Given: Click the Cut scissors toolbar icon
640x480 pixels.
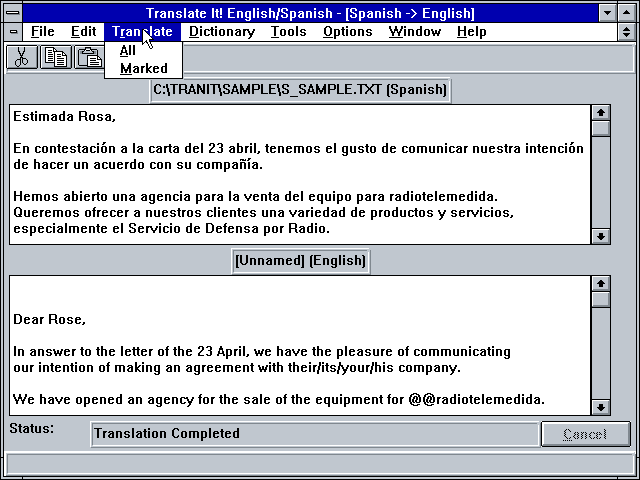Looking at the screenshot, I should tap(22, 57).
